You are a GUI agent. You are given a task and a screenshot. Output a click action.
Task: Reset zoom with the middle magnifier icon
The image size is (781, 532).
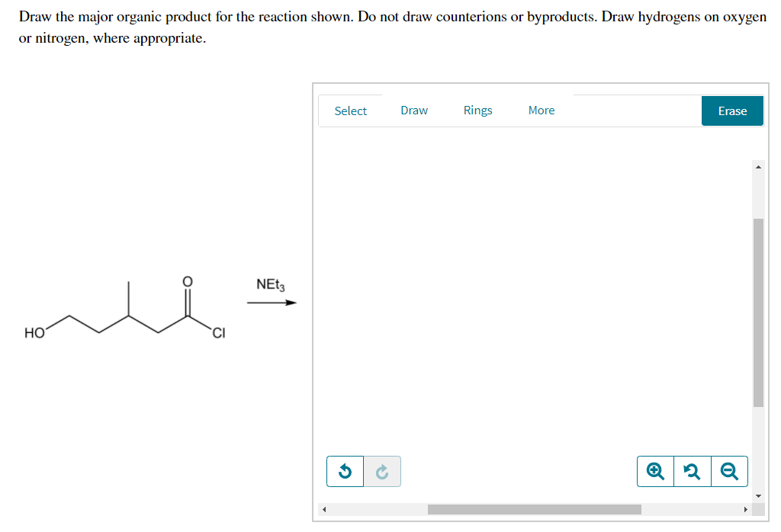(x=693, y=471)
